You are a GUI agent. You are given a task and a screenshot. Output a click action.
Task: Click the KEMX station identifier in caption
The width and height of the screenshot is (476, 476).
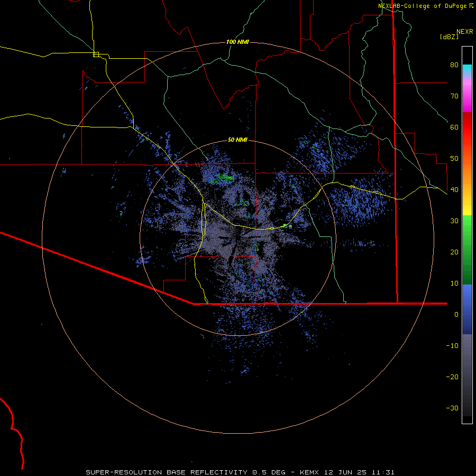310,472
